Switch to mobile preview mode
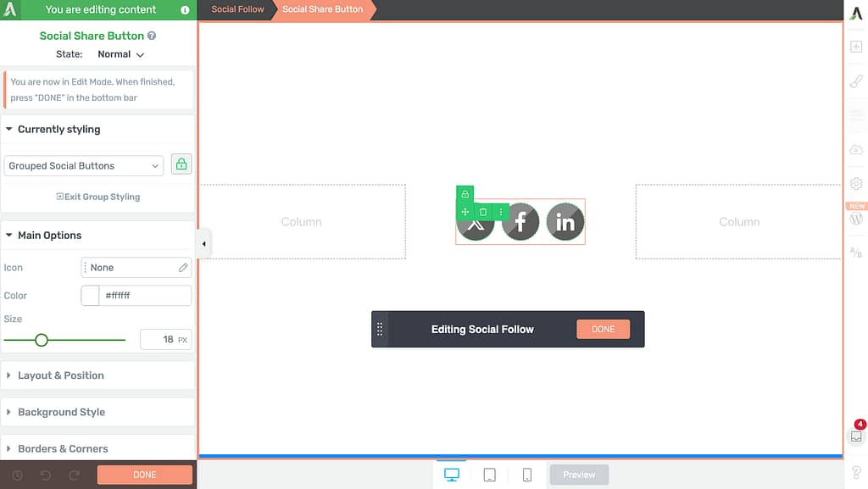This screenshot has width=868, height=489. pyautogui.click(x=527, y=475)
